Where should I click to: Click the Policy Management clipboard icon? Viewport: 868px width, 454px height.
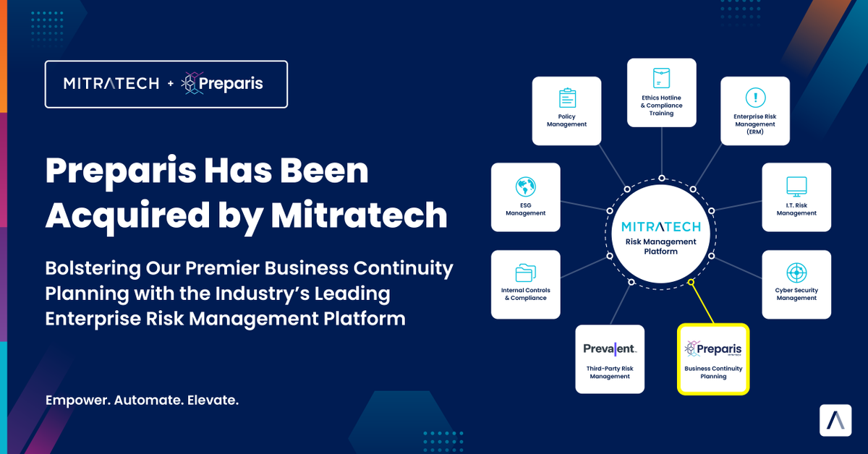pos(567,98)
